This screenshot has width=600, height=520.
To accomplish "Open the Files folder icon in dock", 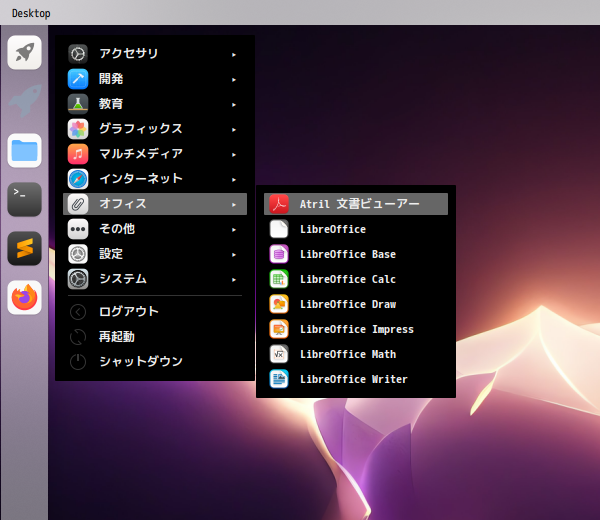I will (x=24, y=150).
